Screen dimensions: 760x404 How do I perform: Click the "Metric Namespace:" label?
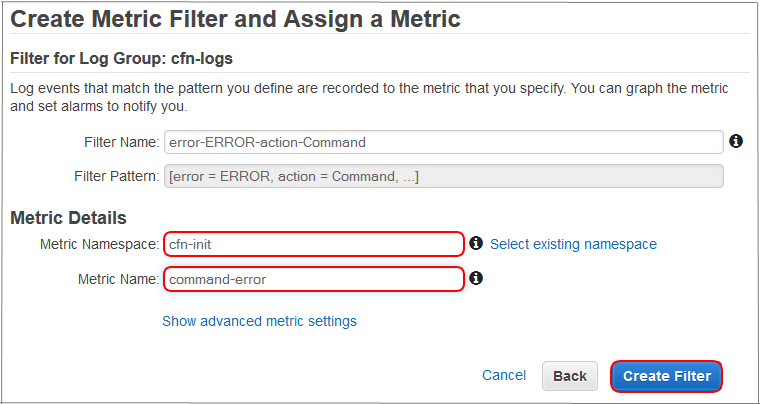click(99, 244)
